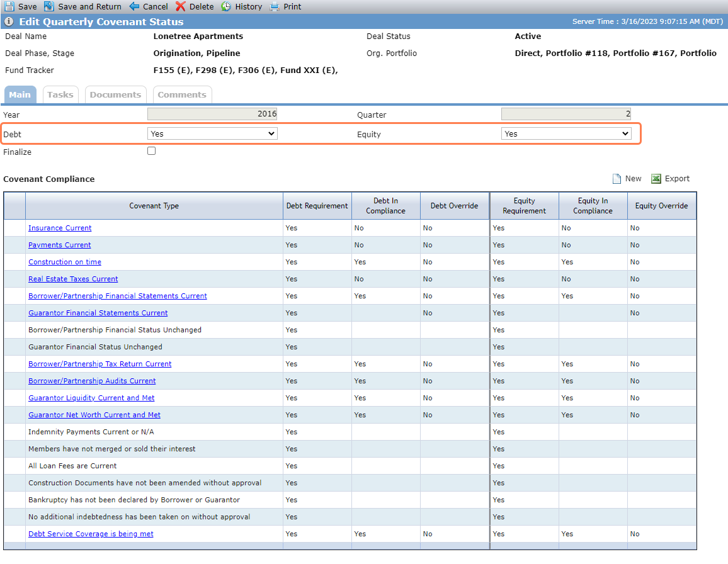Open Debt Service Coverage is being met link
Image resolution: width=728 pixels, height=564 pixels.
[x=91, y=534]
